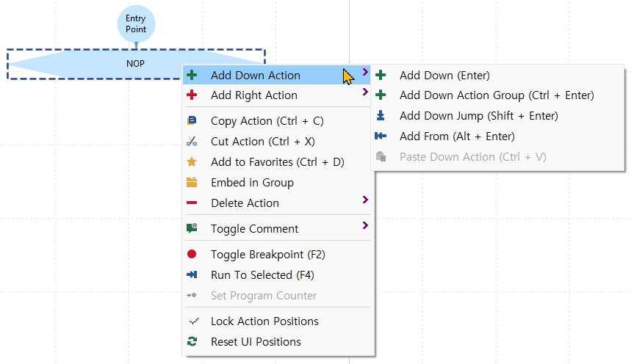Select Toggle Breakpoint (F2)
The width and height of the screenshot is (634, 364).
[277, 255]
